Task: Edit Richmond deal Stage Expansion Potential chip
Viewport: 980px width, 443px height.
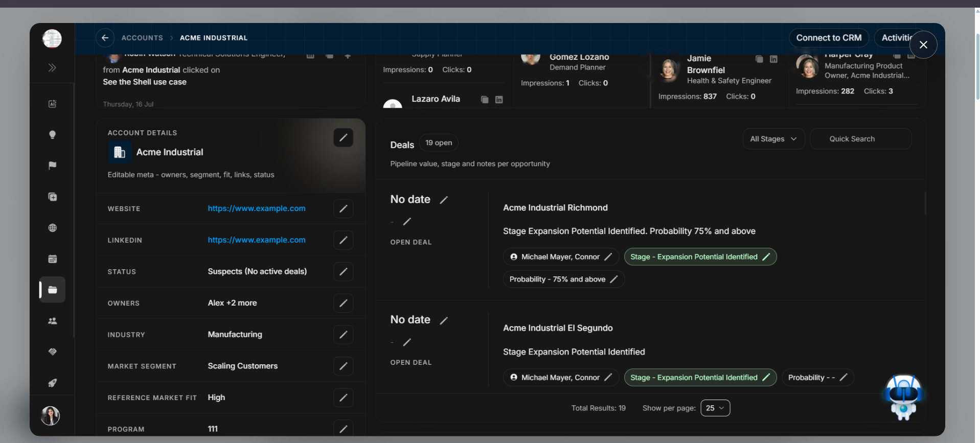Action: (766, 257)
